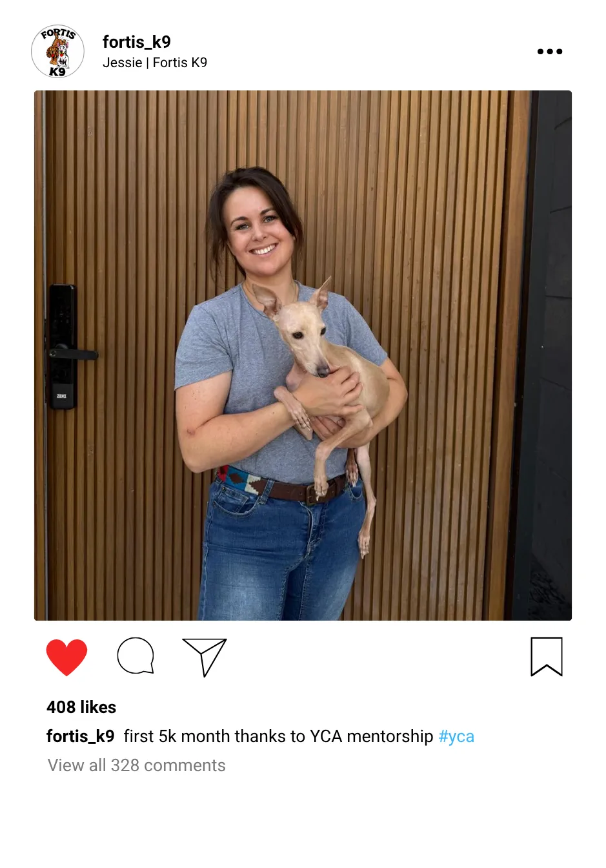Tap the black smart lock keypad in photo

[x=63, y=346]
